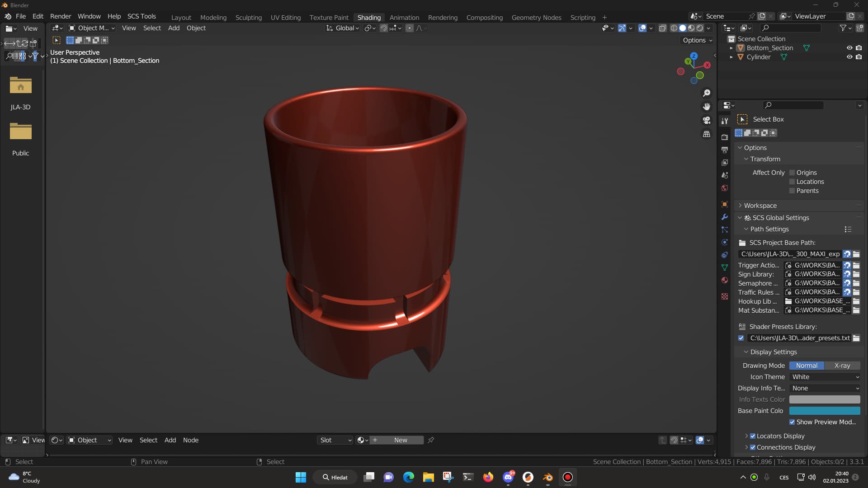The height and width of the screenshot is (488, 868).
Task: Click the zoom magnifier viewport gizmo
Action: click(x=707, y=93)
